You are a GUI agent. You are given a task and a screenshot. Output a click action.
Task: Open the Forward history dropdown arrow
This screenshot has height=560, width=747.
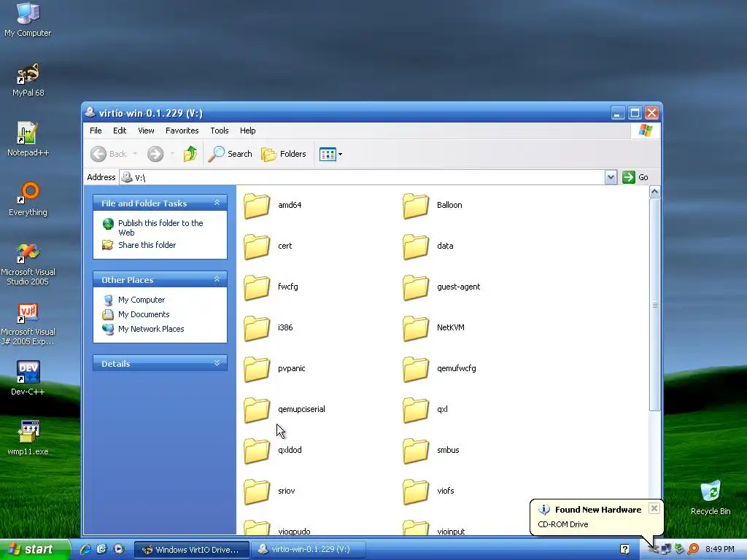pyautogui.click(x=172, y=154)
